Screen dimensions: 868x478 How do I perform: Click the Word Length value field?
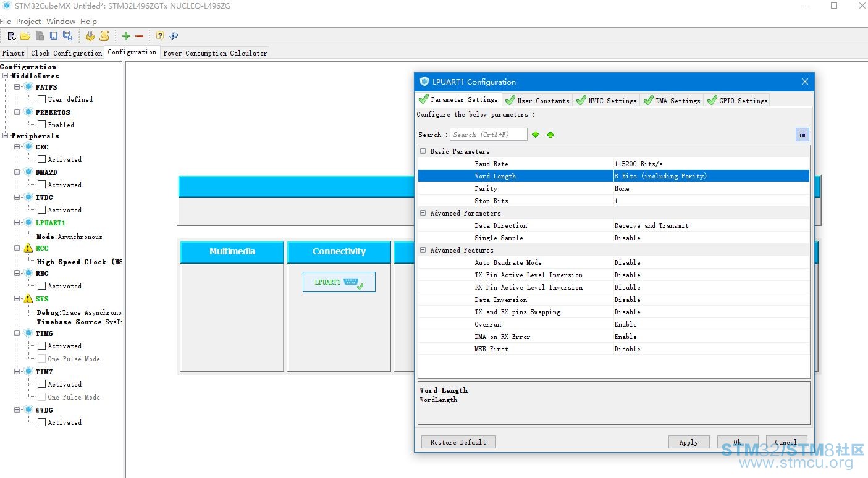(x=711, y=176)
